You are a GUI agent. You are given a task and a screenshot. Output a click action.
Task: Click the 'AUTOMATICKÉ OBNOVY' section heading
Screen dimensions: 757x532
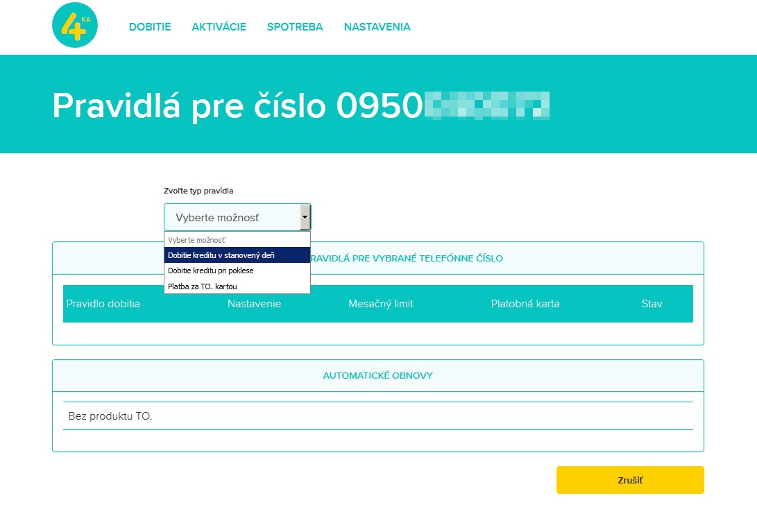coord(377,375)
